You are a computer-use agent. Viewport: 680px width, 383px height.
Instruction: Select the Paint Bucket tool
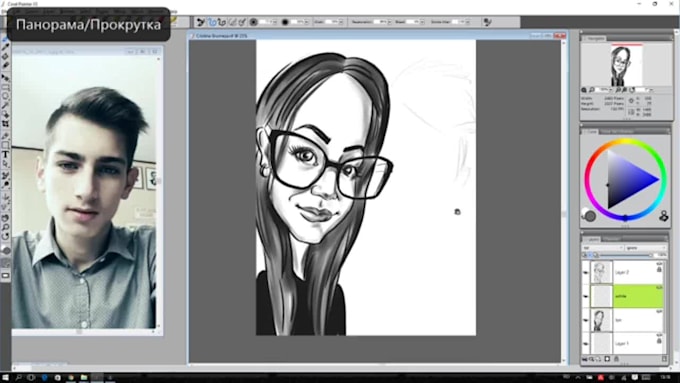[6, 56]
